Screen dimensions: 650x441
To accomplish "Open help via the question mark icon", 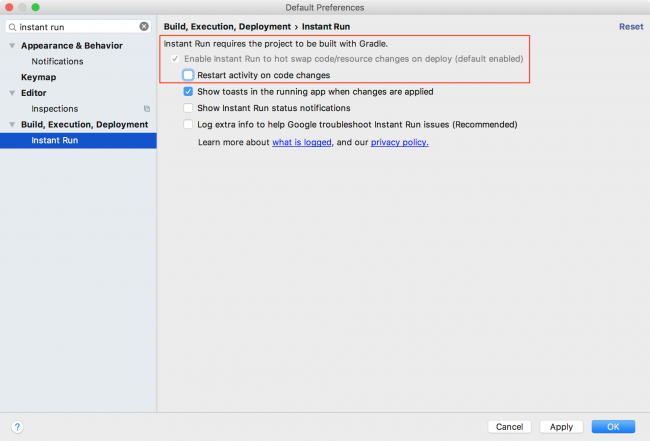I will (x=17, y=426).
